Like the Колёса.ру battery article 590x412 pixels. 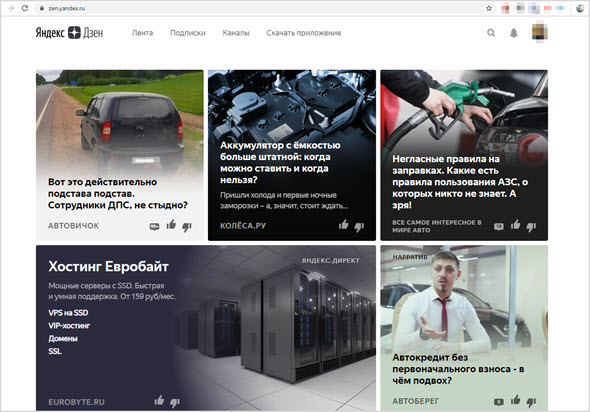click(343, 225)
